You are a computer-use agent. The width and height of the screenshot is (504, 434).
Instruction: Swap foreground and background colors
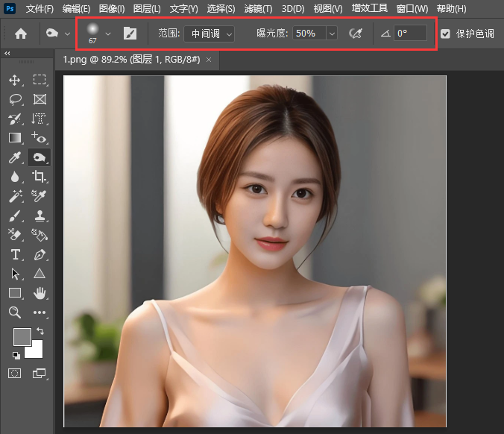click(40, 331)
